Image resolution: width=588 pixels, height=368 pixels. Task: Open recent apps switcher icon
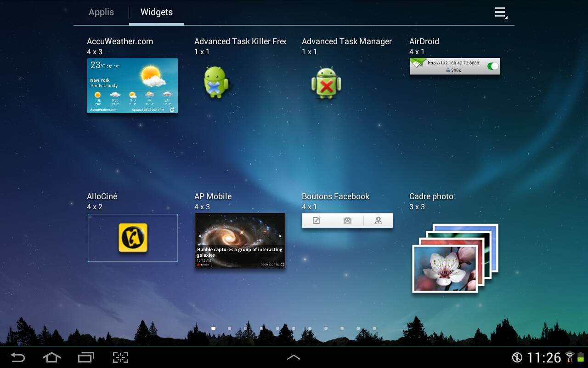click(86, 357)
